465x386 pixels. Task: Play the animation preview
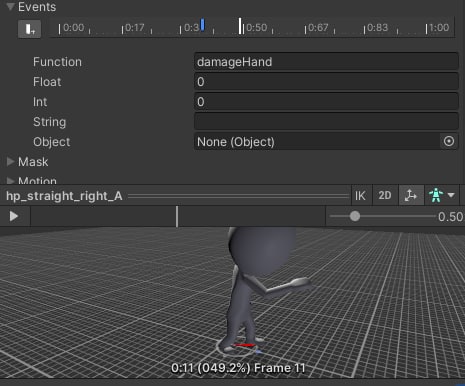tap(14, 216)
